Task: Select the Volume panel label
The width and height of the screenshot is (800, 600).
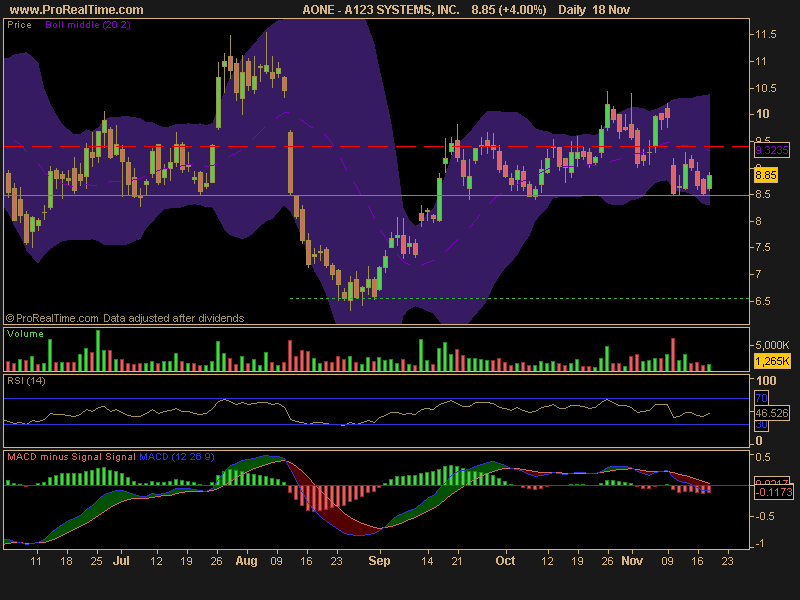Action: [25, 334]
